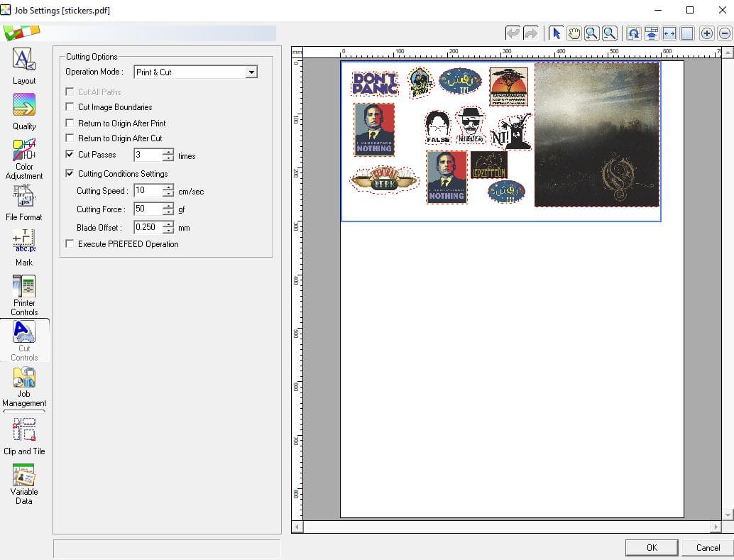This screenshot has width=734, height=560.
Task: Open the Color Adjustment panel
Action: pyautogui.click(x=24, y=159)
